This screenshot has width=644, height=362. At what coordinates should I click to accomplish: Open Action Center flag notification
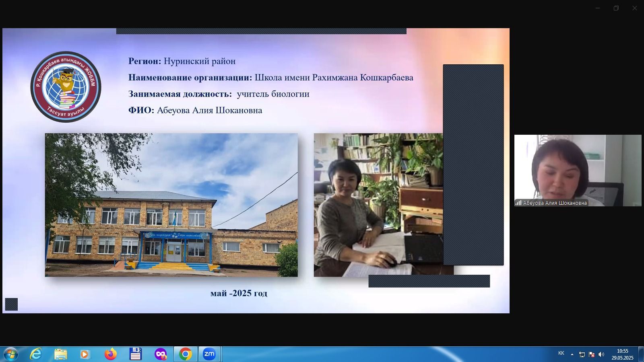(x=591, y=354)
